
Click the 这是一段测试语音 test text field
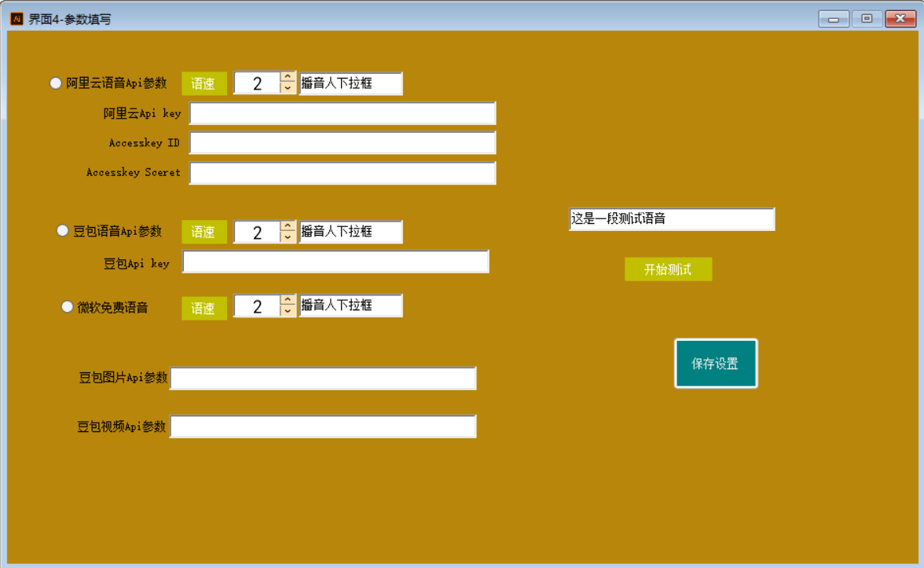coord(672,219)
